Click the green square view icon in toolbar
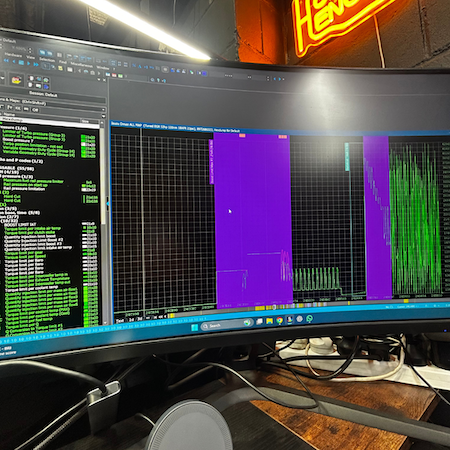This screenshot has width=450, height=450. click(120, 76)
